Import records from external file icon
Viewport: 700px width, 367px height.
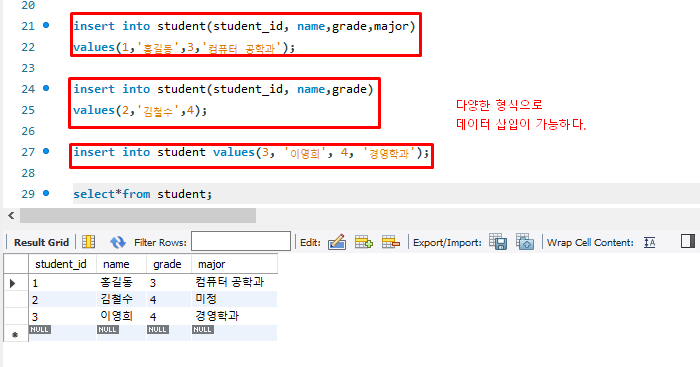[x=525, y=242]
